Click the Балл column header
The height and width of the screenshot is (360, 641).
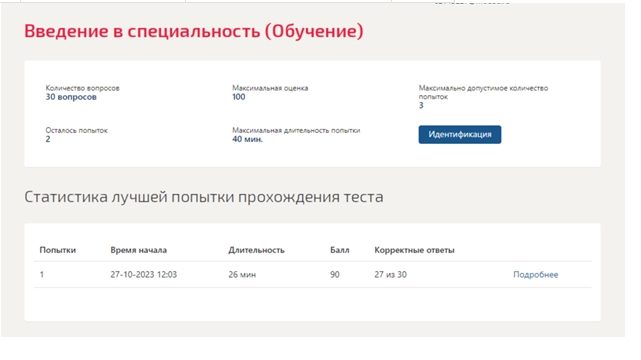point(340,250)
